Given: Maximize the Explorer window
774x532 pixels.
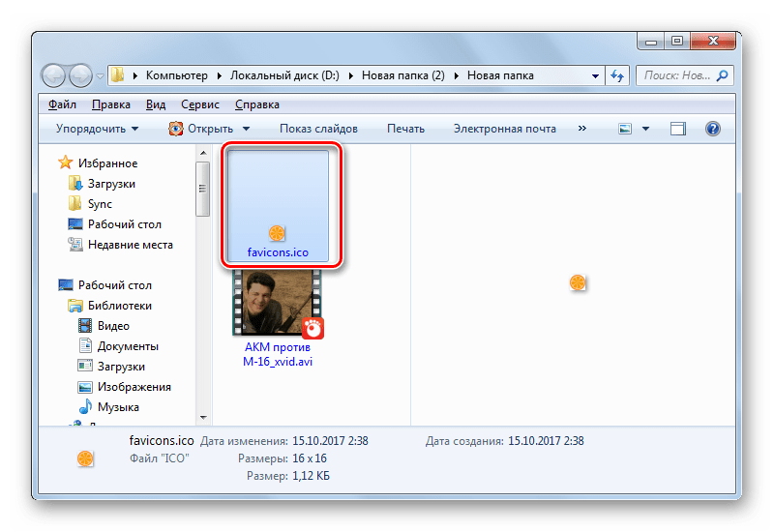Looking at the screenshot, I should click(677, 41).
